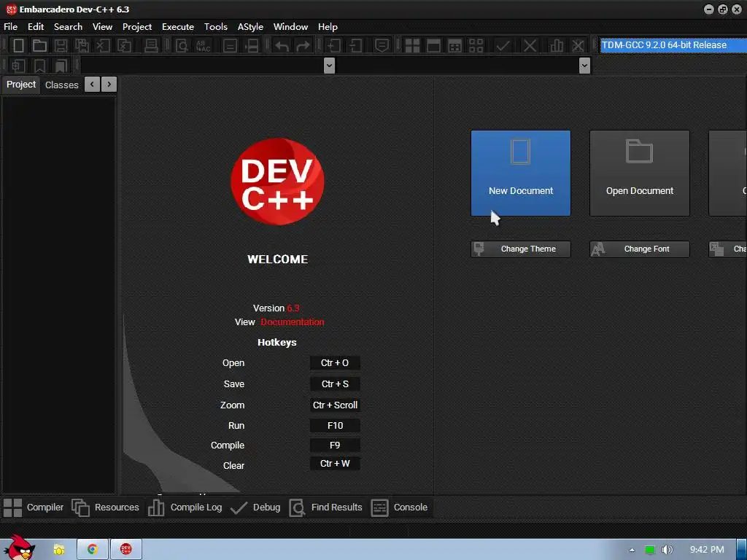Click the Find magnifier toolbar icon
Viewport: 747px width, 560px height.
(x=182, y=46)
